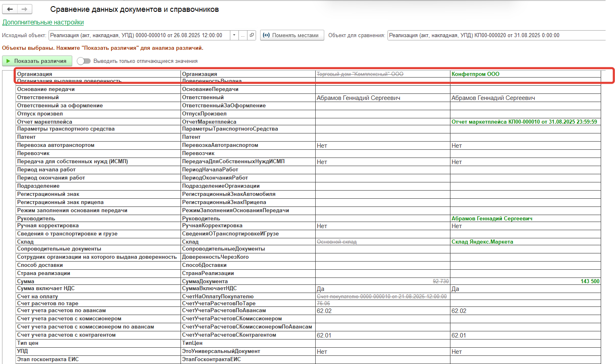This screenshot has width=615, height=364.
Task: Expand the Исходный объект dropdown arrow
Action: point(234,35)
